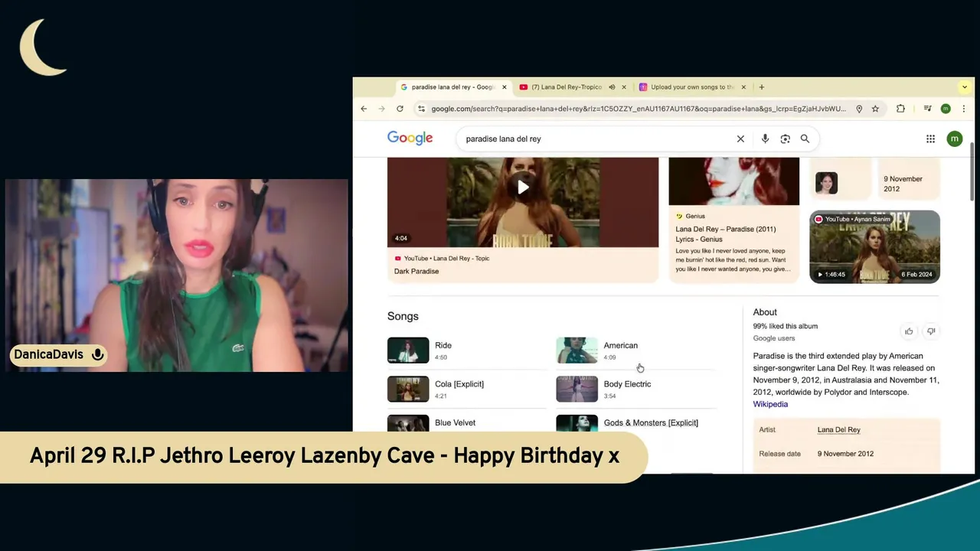Open the Genius card album image

733,181
